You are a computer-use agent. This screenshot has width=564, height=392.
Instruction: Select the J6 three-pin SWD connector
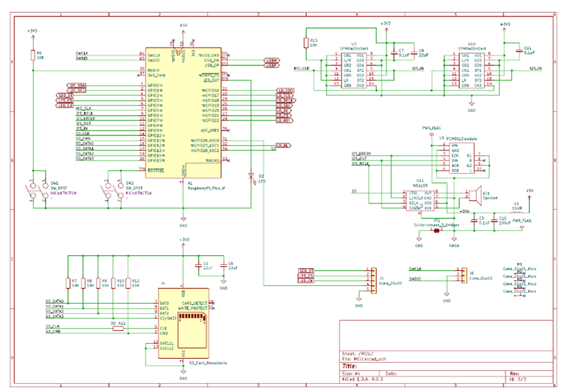[x=457, y=274]
